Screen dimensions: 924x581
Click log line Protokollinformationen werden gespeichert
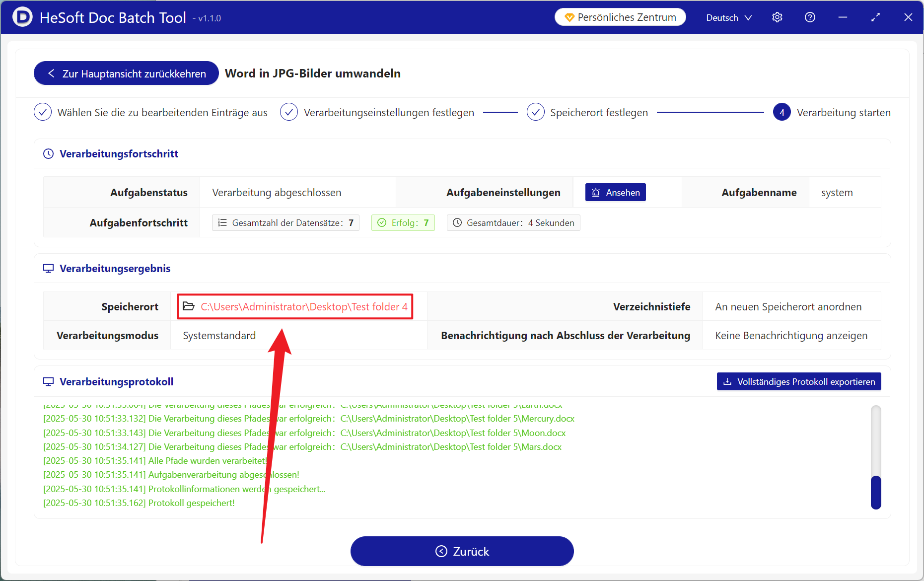click(185, 489)
